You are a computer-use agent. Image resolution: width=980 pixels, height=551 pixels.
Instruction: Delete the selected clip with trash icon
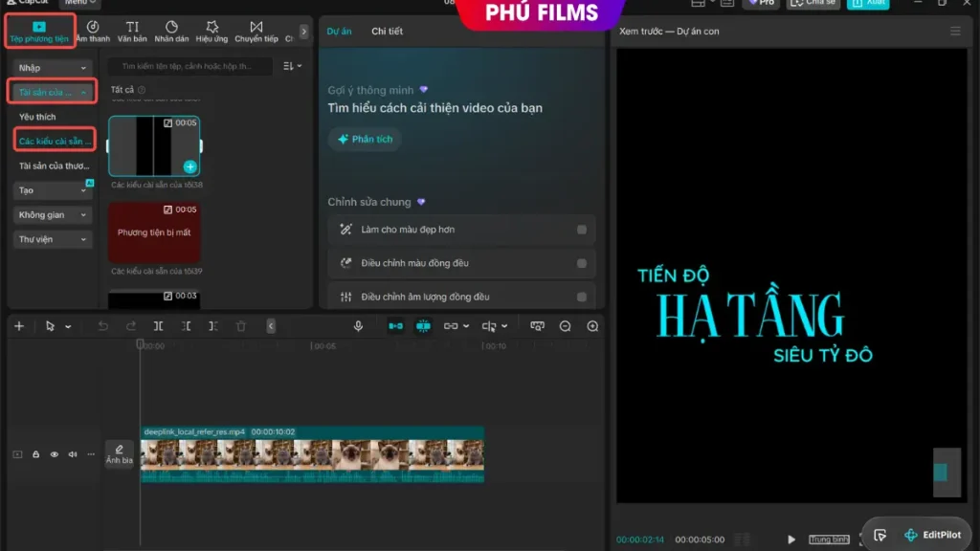[x=240, y=326]
